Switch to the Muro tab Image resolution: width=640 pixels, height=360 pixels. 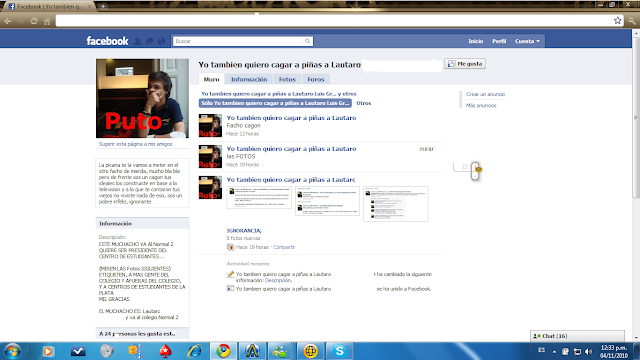click(211, 79)
